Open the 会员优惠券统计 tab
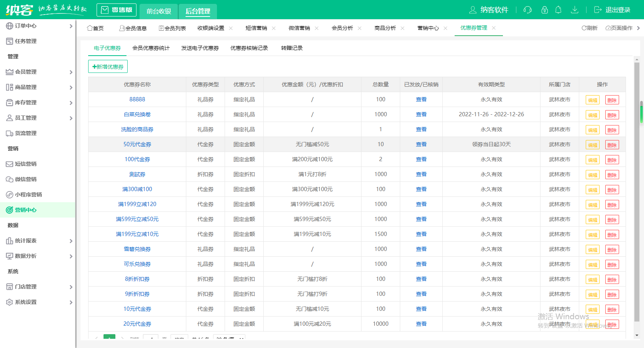Screen dimensions: 644x348 151,48
